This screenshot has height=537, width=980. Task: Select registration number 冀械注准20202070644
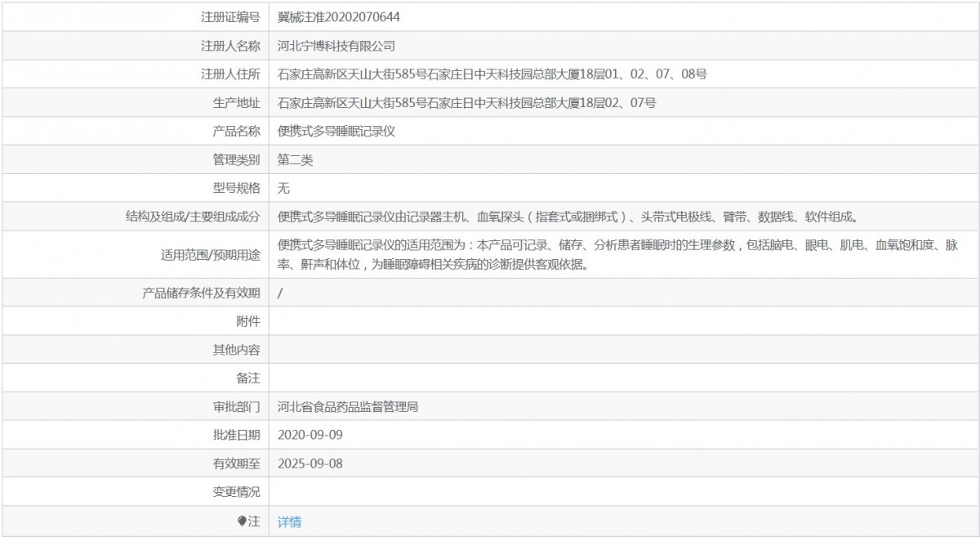[339, 16]
